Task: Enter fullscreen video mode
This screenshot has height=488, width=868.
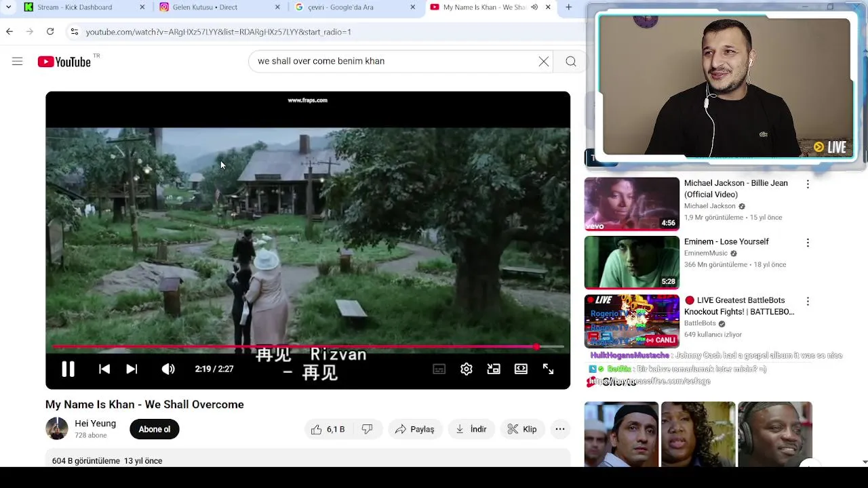Action: point(548,369)
